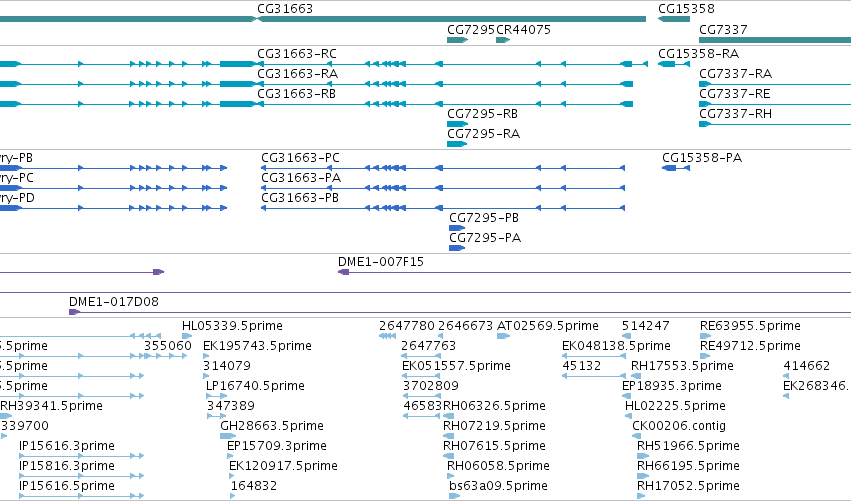Select EST RH66195.5prime
The height and width of the screenshot is (501, 851).
coord(688,467)
